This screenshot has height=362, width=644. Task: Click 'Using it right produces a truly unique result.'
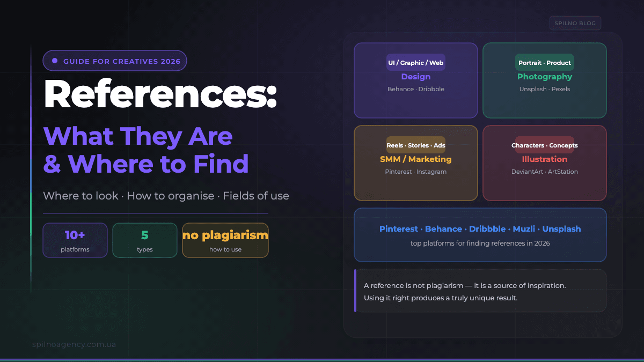(x=441, y=298)
